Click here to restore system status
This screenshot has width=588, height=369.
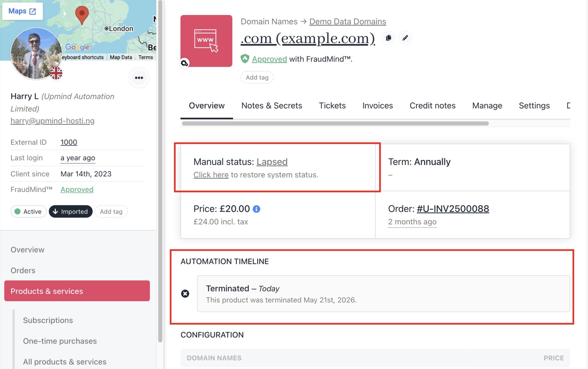point(211,175)
